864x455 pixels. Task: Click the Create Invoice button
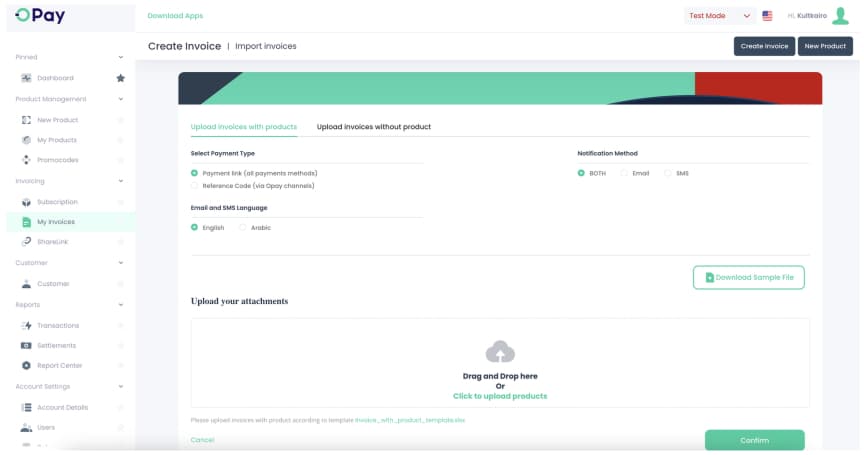click(x=764, y=46)
